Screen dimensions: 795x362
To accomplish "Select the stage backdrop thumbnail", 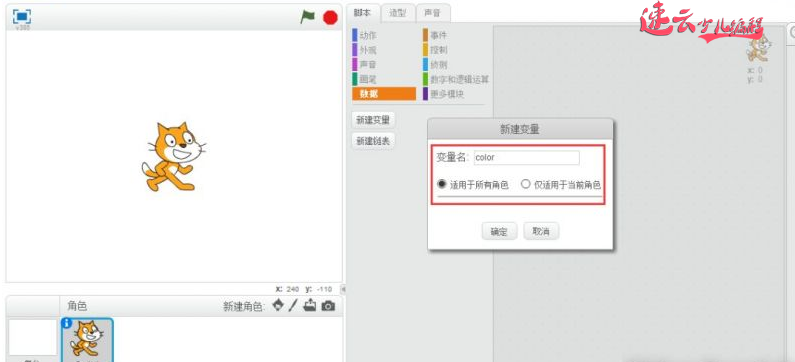I will [33, 338].
